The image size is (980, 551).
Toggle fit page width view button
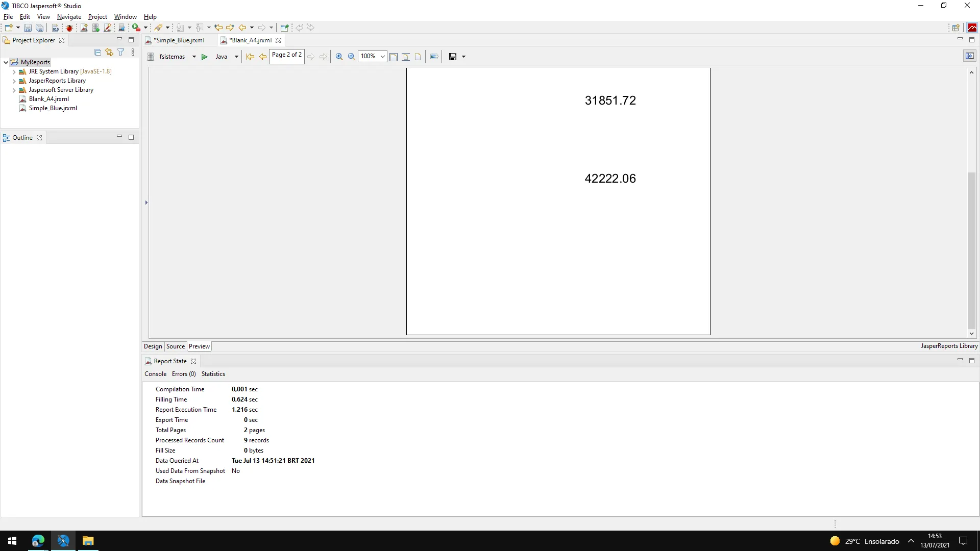(x=394, y=57)
